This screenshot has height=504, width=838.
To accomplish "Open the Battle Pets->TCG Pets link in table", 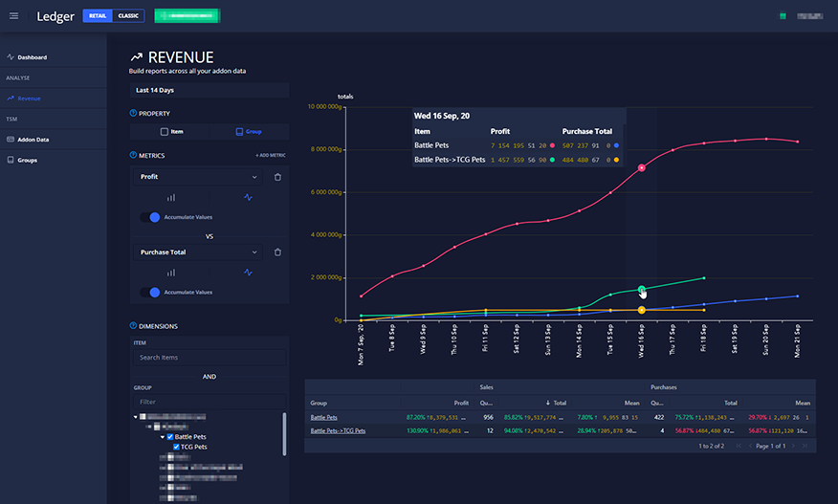I will click(338, 430).
